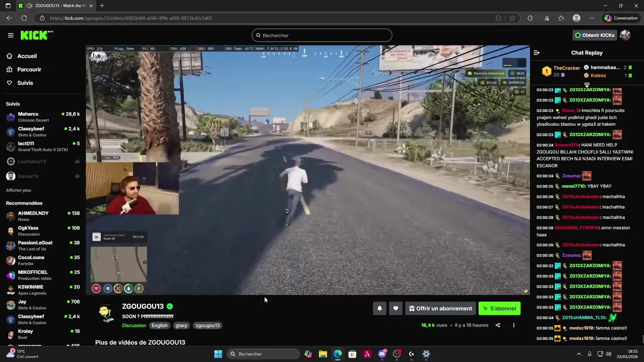Open File Explorer from the taskbar
The image size is (644, 362).
(323, 354)
